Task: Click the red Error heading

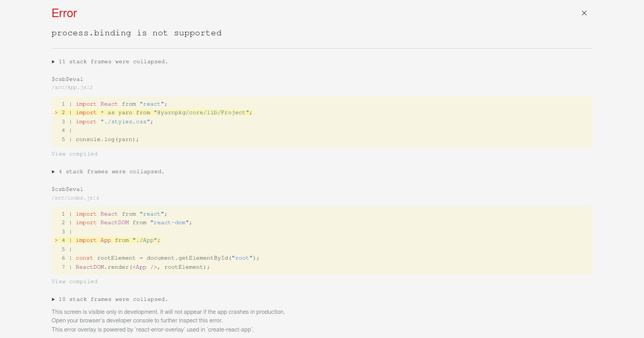Action: pos(64,13)
